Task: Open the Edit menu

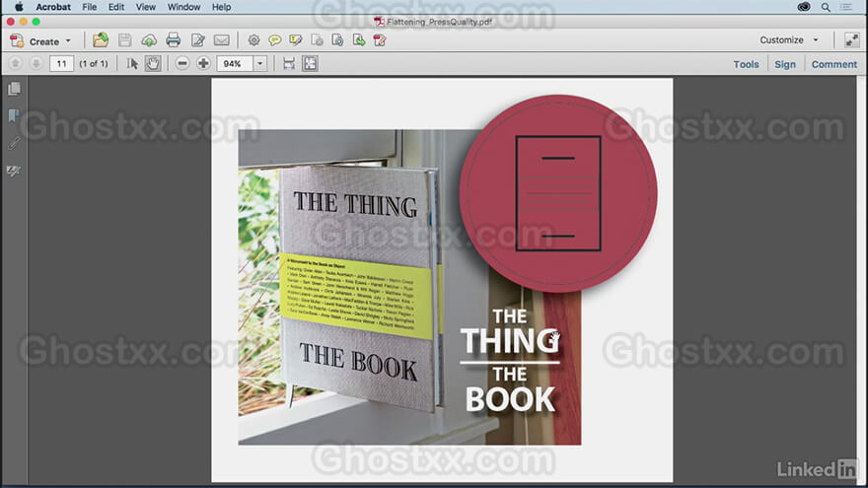Action: [x=115, y=7]
